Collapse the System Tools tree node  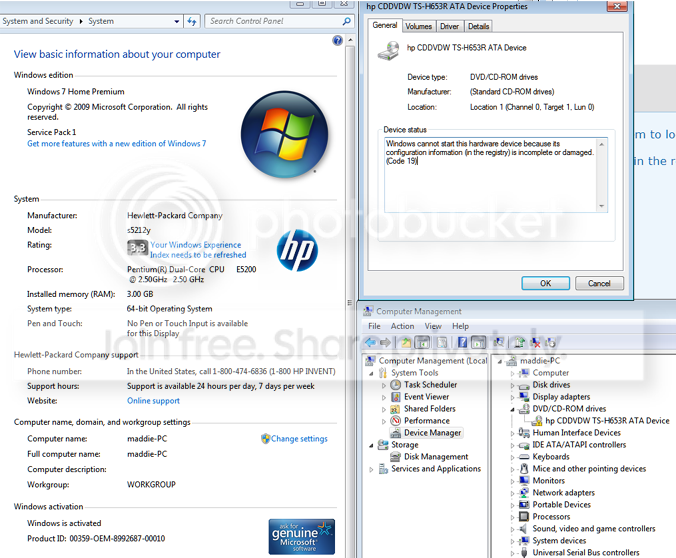click(x=371, y=373)
